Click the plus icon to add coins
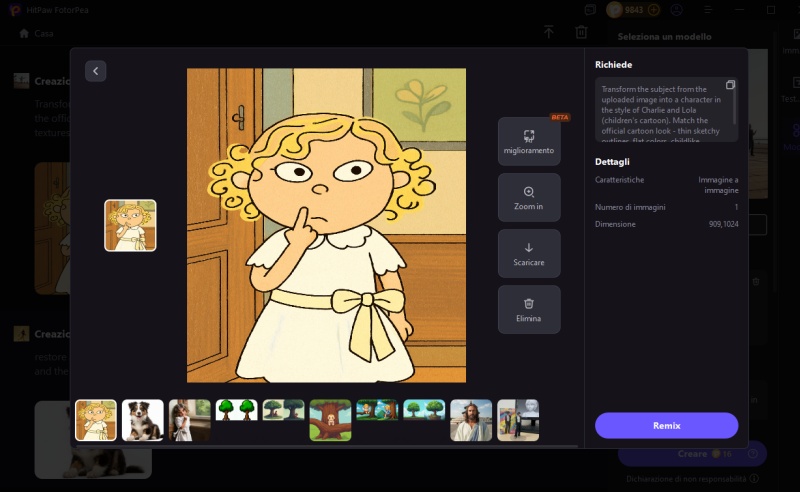 pyautogui.click(x=654, y=10)
